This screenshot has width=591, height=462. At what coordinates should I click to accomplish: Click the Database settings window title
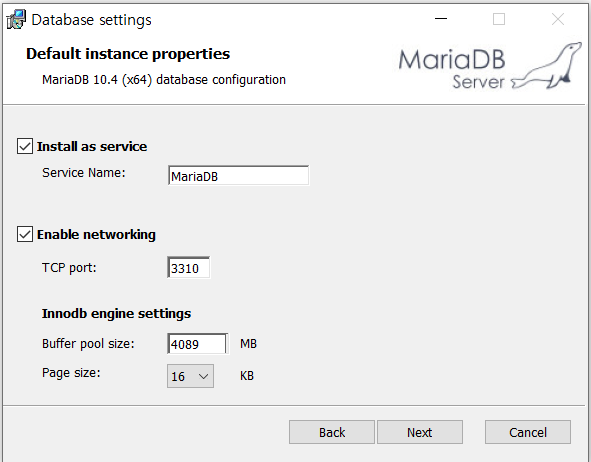click(x=92, y=20)
